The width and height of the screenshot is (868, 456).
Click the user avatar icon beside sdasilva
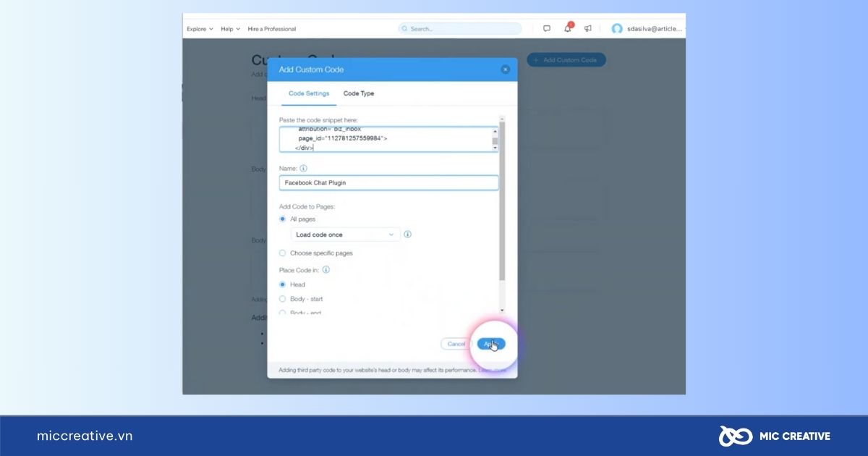pos(617,29)
